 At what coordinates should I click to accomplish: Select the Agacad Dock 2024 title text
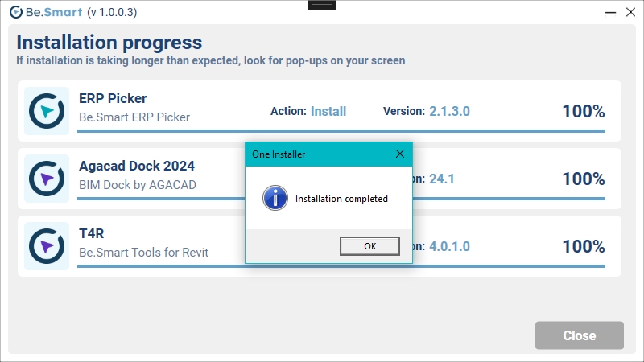136,166
